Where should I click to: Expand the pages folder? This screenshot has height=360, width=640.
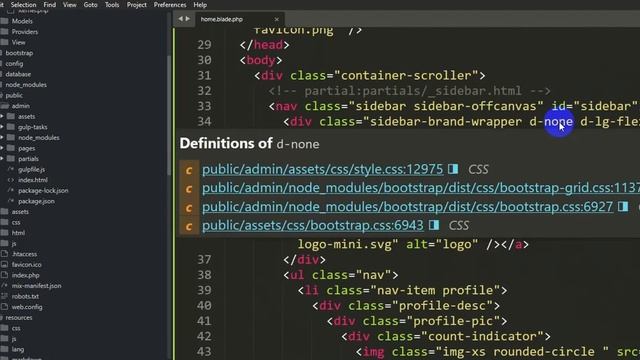click(2, 148)
